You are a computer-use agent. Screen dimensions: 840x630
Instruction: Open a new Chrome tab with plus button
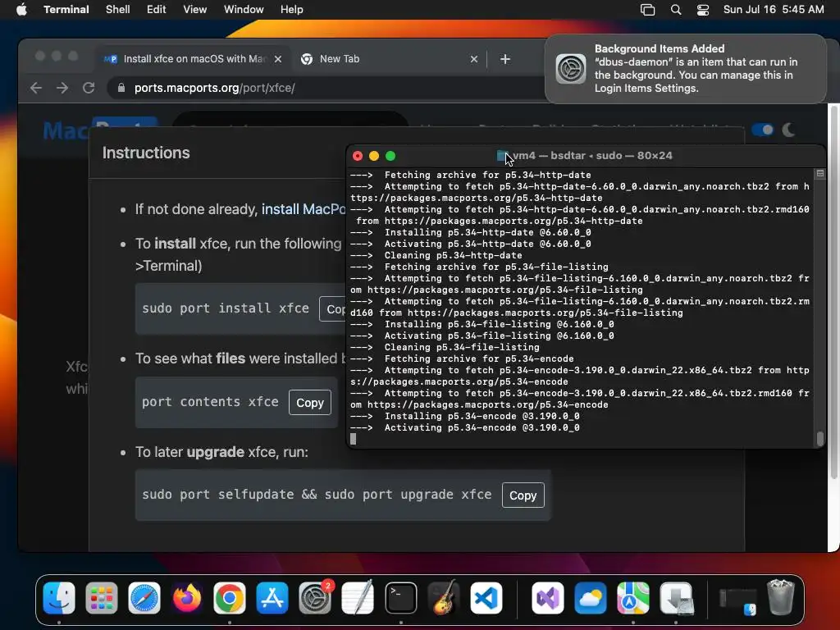[505, 59]
